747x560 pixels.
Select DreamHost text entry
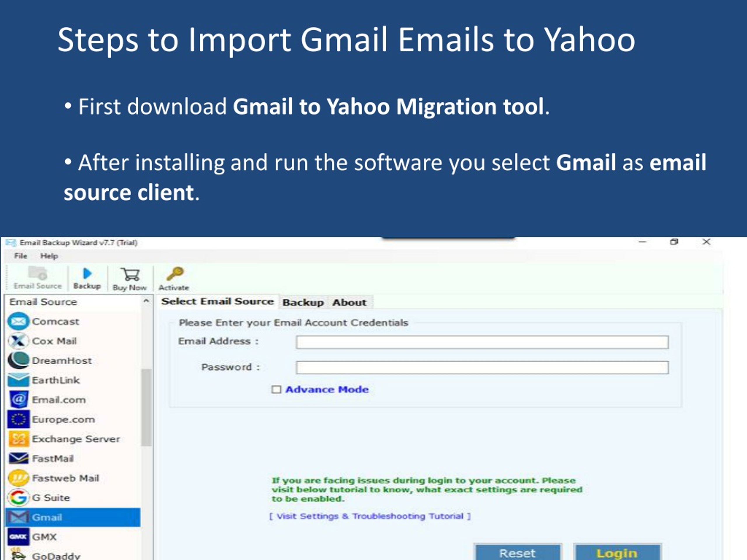click(62, 360)
